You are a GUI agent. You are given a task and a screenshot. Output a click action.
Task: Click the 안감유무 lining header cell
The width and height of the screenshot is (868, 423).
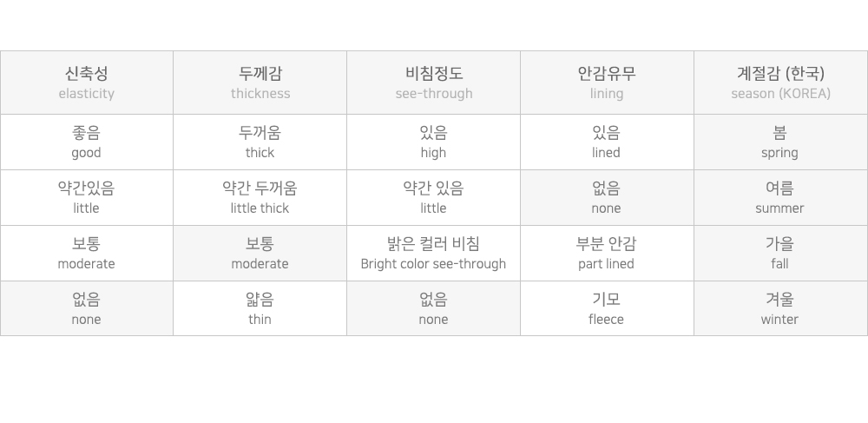click(607, 83)
